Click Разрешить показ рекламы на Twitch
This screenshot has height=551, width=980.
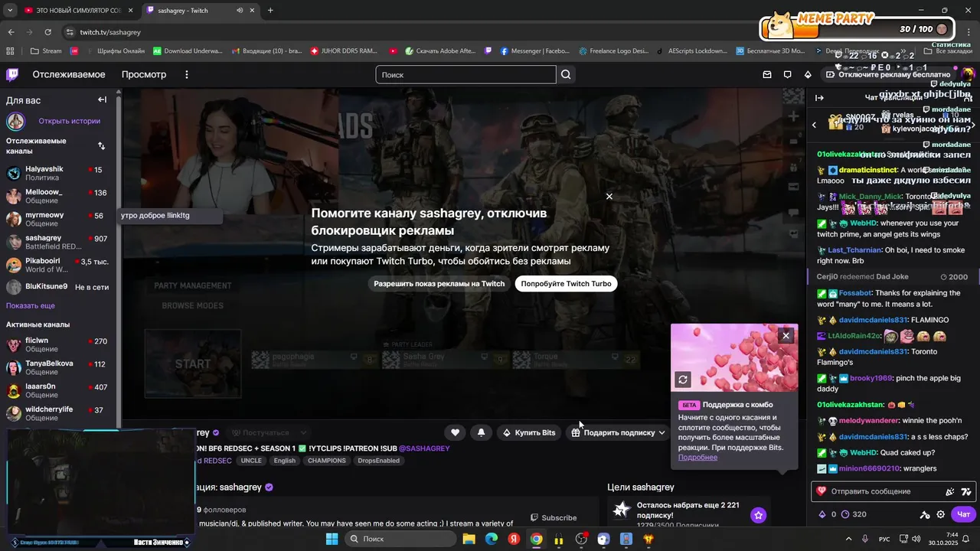tap(439, 284)
